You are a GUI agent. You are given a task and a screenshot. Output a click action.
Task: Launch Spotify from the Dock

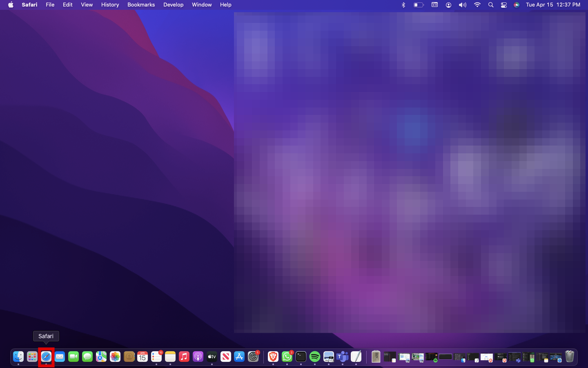pos(314,357)
